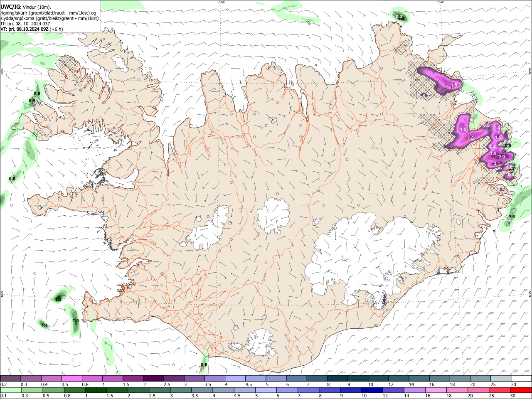This screenshot has height=399, width=532.
Task: Click the 0.1 label under the lower legend row
Action: click(x=3, y=396)
